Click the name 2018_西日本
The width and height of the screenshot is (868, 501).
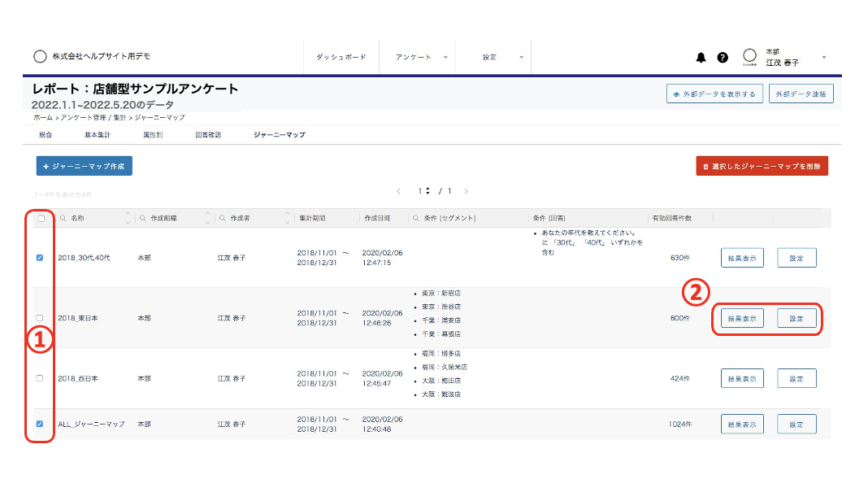(x=78, y=378)
